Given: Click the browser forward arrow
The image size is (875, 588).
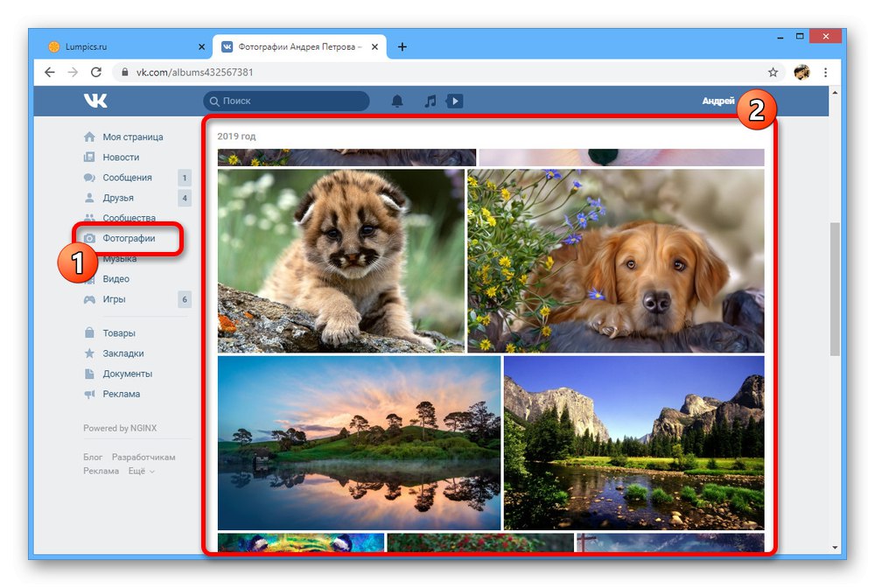Looking at the screenshot, I should click(x=73, y=72).
